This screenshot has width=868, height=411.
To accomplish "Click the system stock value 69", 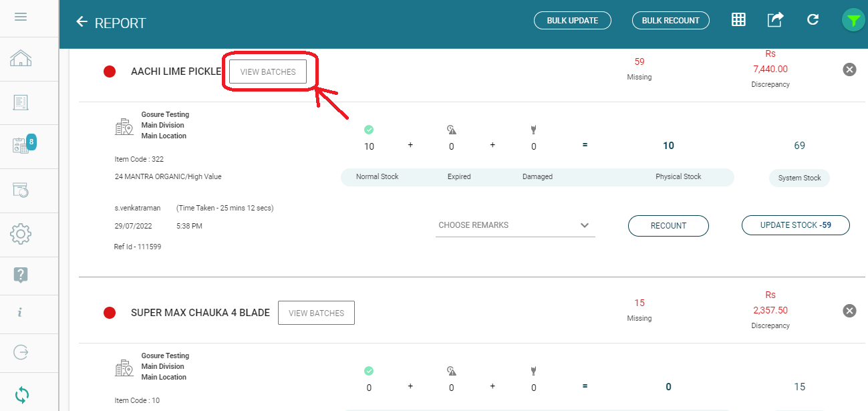I will point(799,146).
